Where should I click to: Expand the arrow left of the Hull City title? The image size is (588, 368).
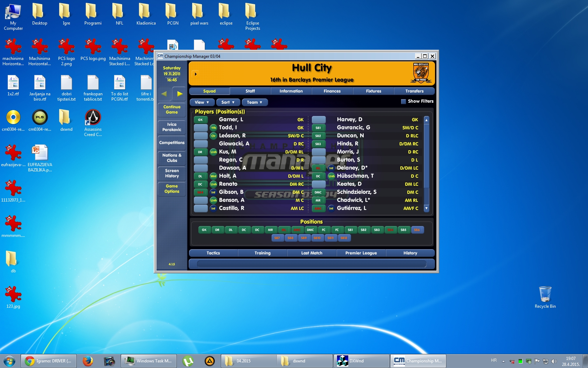point(196,74)
